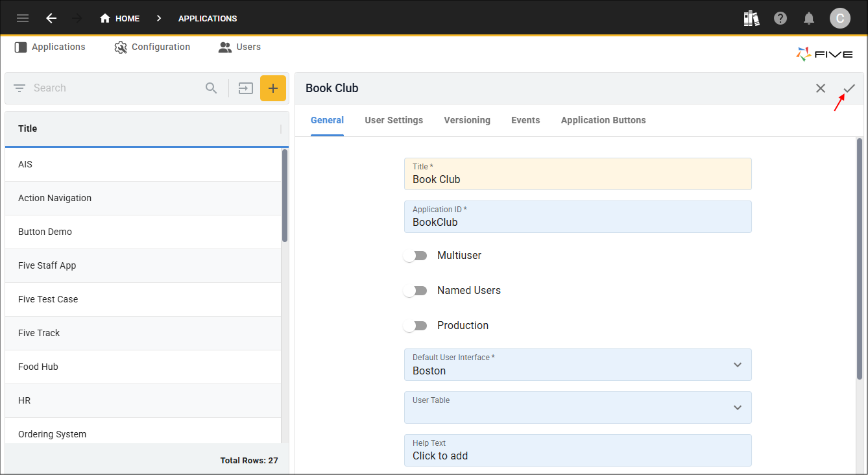This screenshot has width=868, height=475.
Task: Click the Home icon in breadcrumb
Action: click(x=105, y=18)
